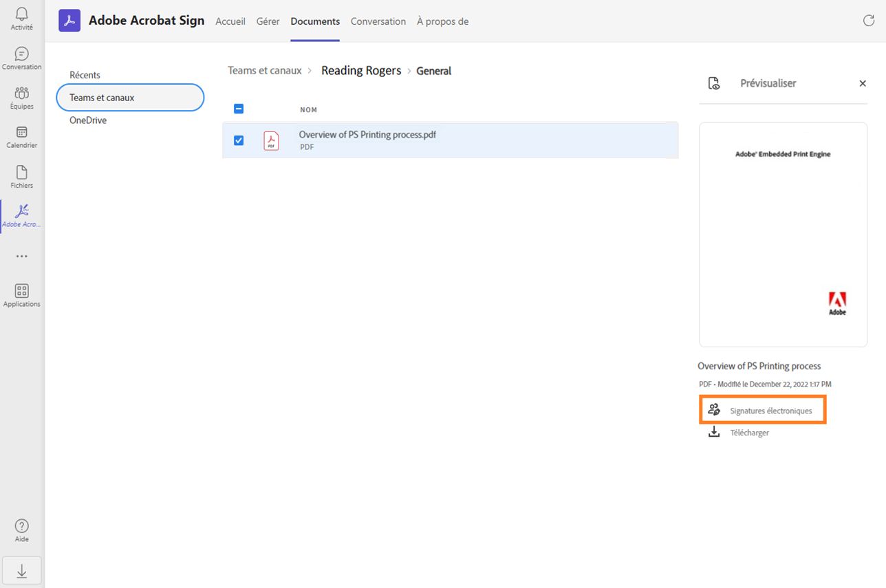
Task: Click the Overview of PS Printing process title
Action: click(x=759, y=366)
